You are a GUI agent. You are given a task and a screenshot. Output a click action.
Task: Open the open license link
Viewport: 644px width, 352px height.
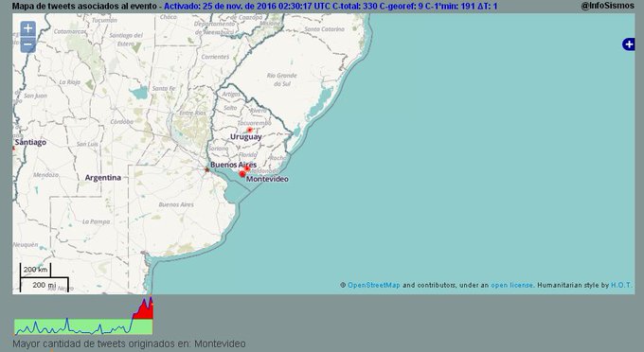pyautogui.click(x=511, y=285)
